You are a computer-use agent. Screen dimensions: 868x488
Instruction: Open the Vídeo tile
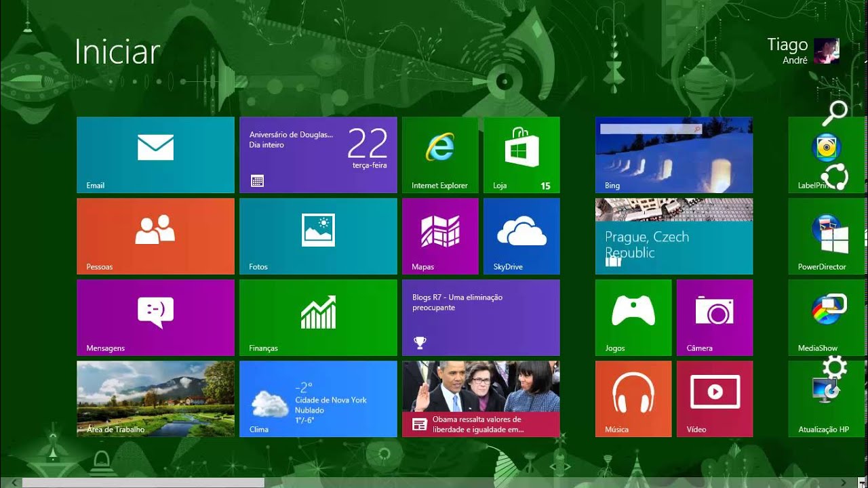click(715, 399)
